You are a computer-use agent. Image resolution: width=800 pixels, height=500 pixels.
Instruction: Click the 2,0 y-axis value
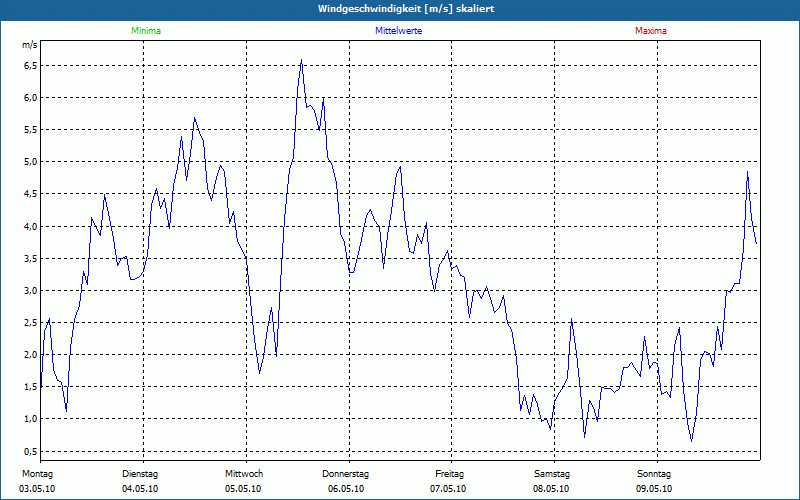click(x=30, y=355)
